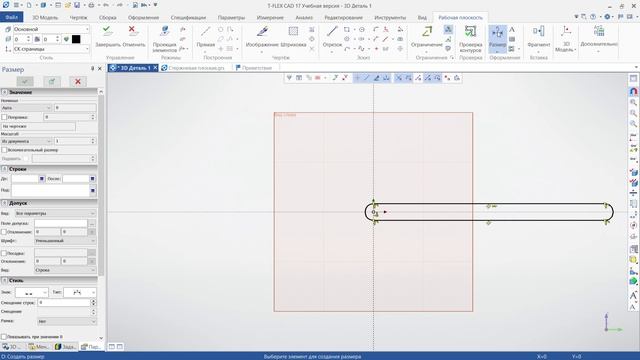Click the save icon in quick access toolbar

tap(77, 5)
